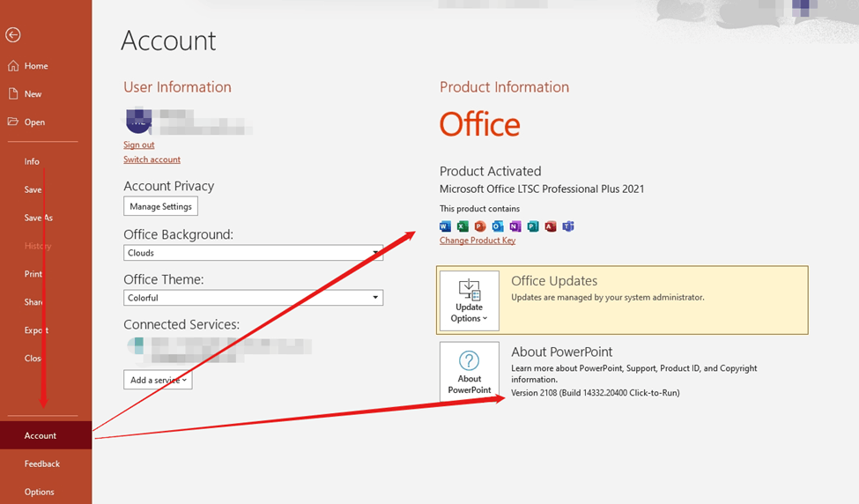Click the Version 2108 build text
859x504 pixels.
(x=596, y=393)
